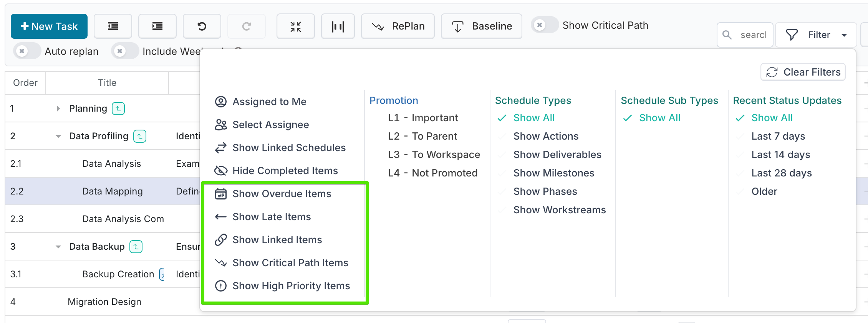Click the linked schedule icon beside Planning

(x=118, y=109)
